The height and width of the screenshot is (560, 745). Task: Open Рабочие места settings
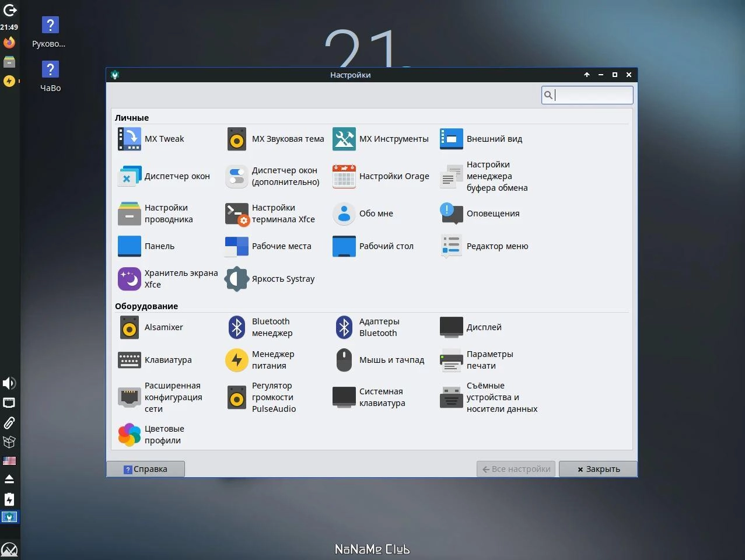(268, 246)
